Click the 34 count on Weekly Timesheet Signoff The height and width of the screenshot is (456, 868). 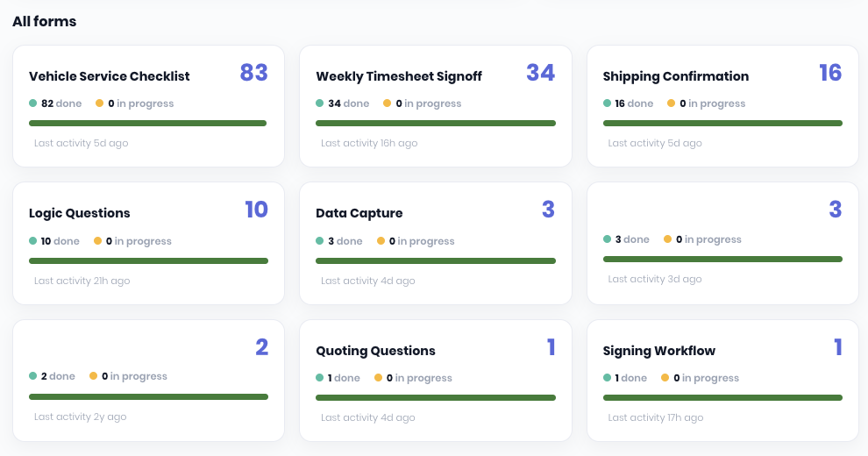(x=540, y=73)
